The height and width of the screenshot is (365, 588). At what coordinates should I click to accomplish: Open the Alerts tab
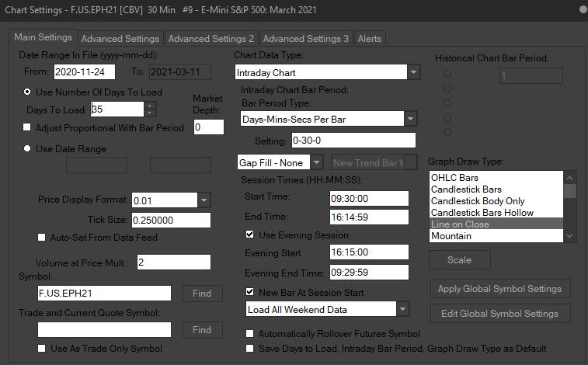pos(370,38)
